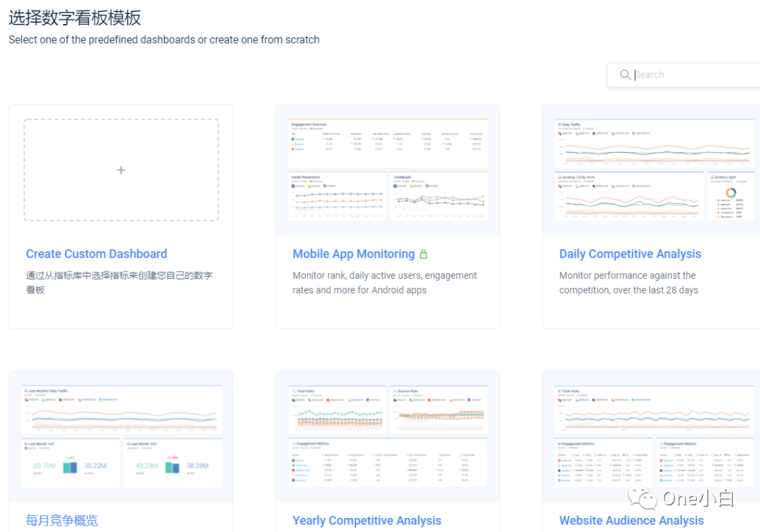Click the plus icon in Create Custom Dashboard card

(x=120, y=170)
